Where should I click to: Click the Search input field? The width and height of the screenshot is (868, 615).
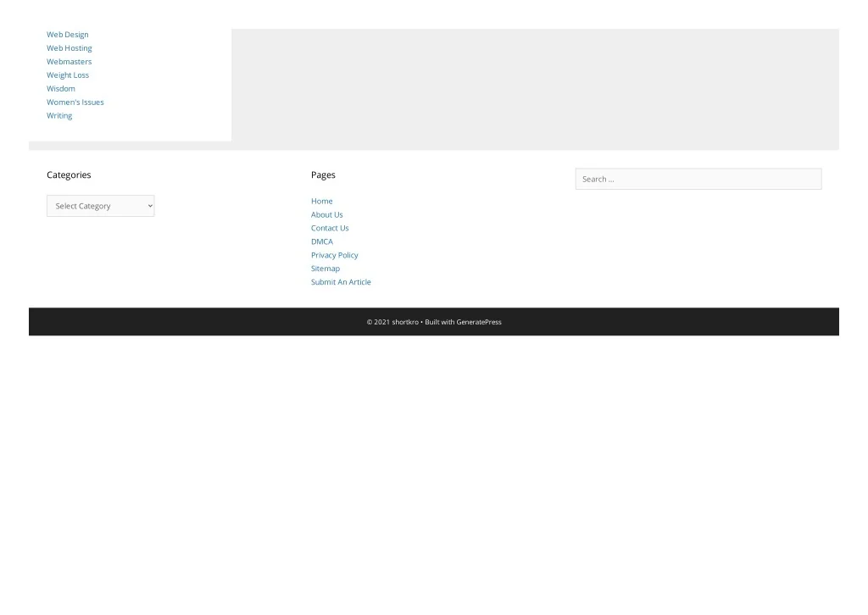pos(698,179)
